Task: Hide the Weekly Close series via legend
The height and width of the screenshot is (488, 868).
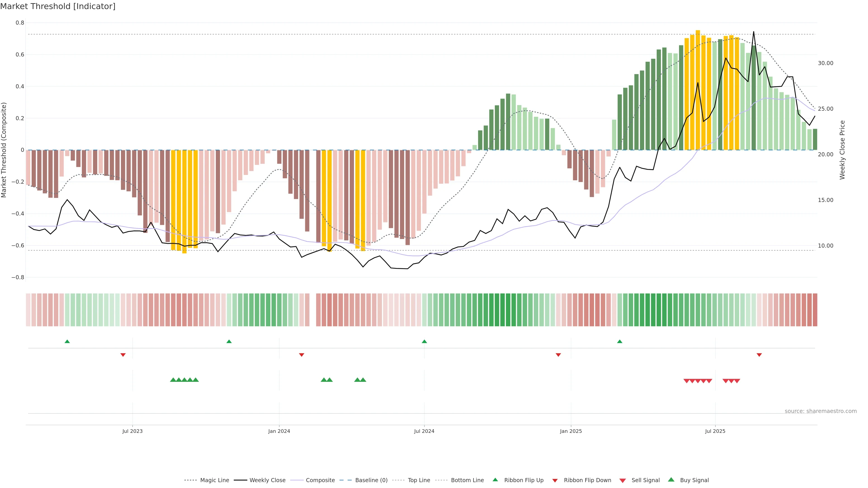Action: coord(267,480)
